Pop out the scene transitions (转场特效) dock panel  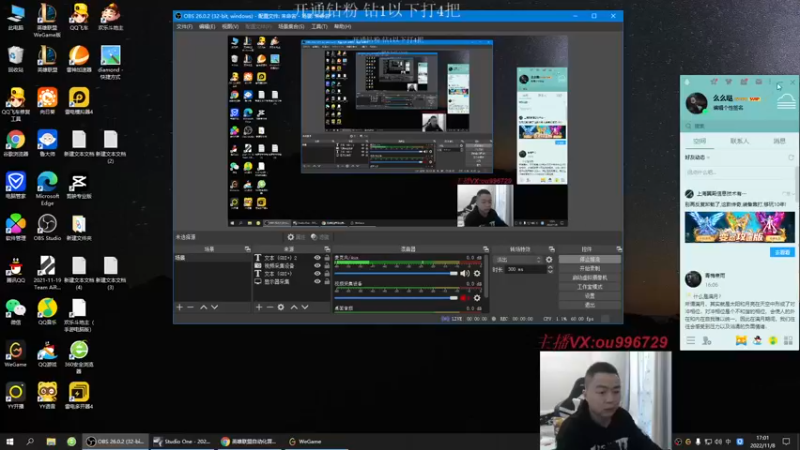tap(552, 249)
